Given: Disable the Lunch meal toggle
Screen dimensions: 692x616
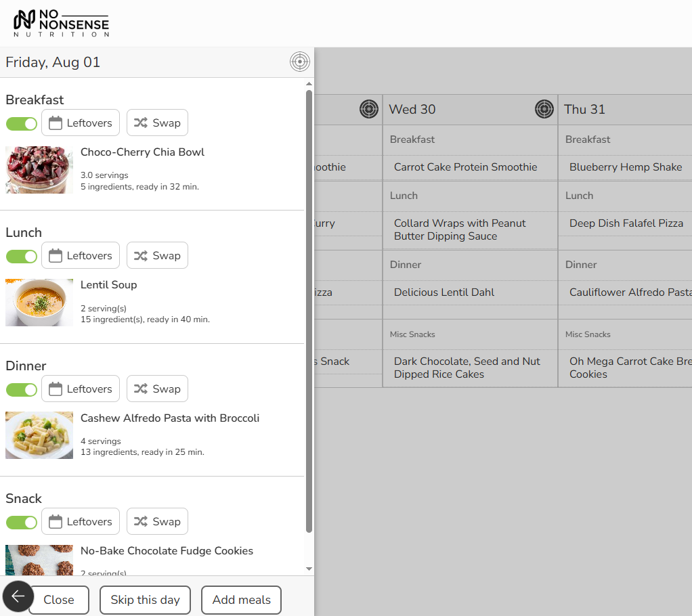Looking at the screenshot, I should click(22, 256).
